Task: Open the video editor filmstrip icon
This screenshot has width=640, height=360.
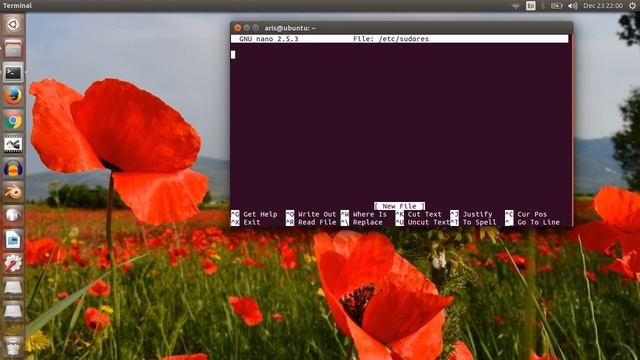Action: pos(13,144)
